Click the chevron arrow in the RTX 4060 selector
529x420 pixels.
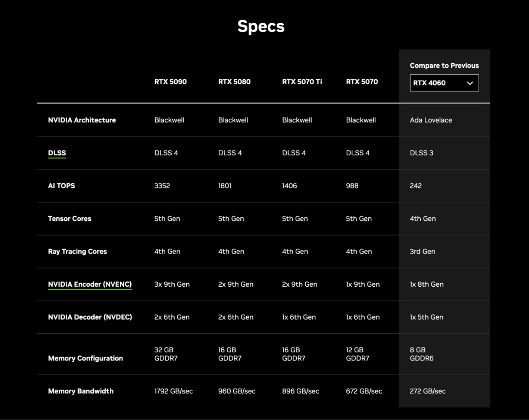point(469,83)
